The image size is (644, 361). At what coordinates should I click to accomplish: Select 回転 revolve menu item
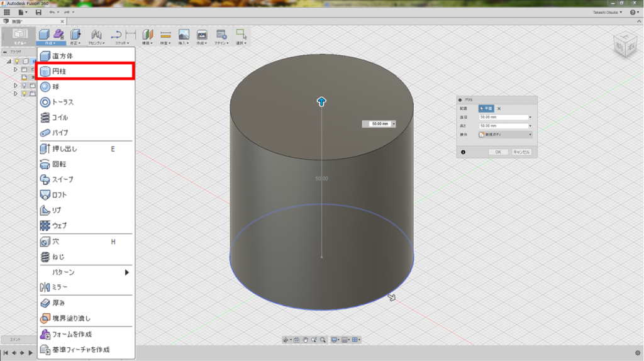pyautogui.click(x=86, y=164)
